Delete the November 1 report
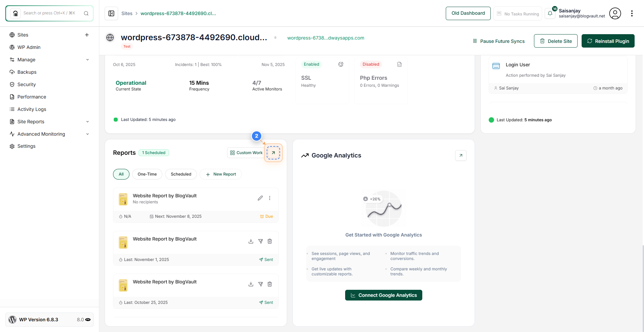 coord(270,241)
